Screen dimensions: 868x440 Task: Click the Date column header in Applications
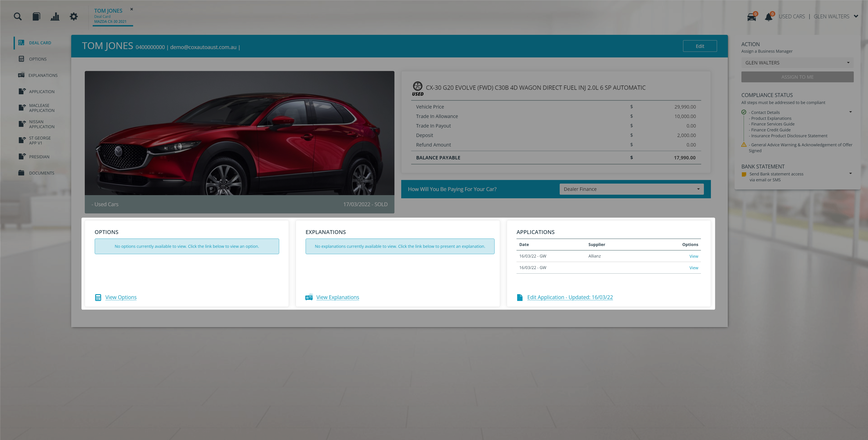(524, 244)
